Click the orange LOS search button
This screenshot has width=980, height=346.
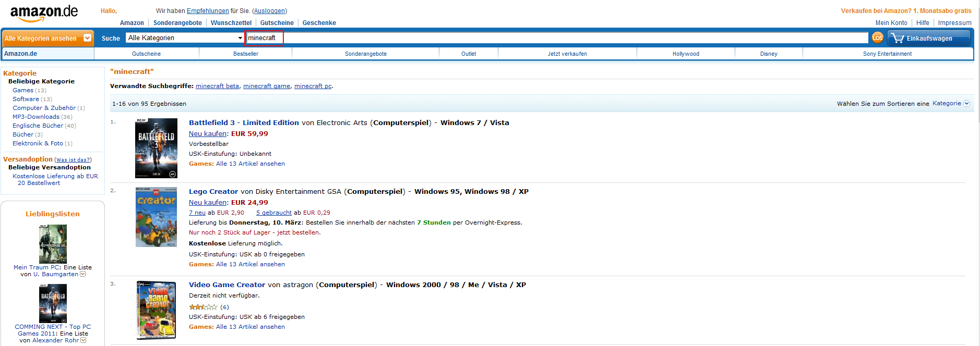pyautogui.click(x=878, y=38)
